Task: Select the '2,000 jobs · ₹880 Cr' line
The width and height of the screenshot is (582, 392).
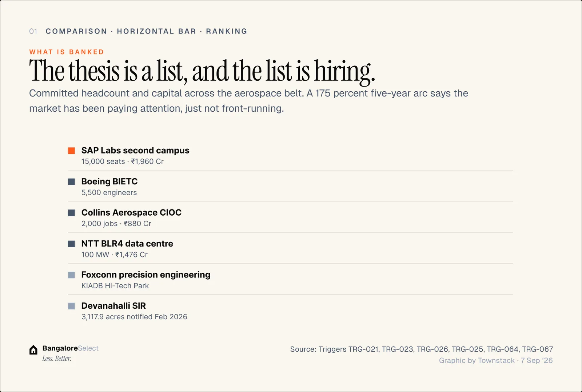Action: click(x=116, y=224)
